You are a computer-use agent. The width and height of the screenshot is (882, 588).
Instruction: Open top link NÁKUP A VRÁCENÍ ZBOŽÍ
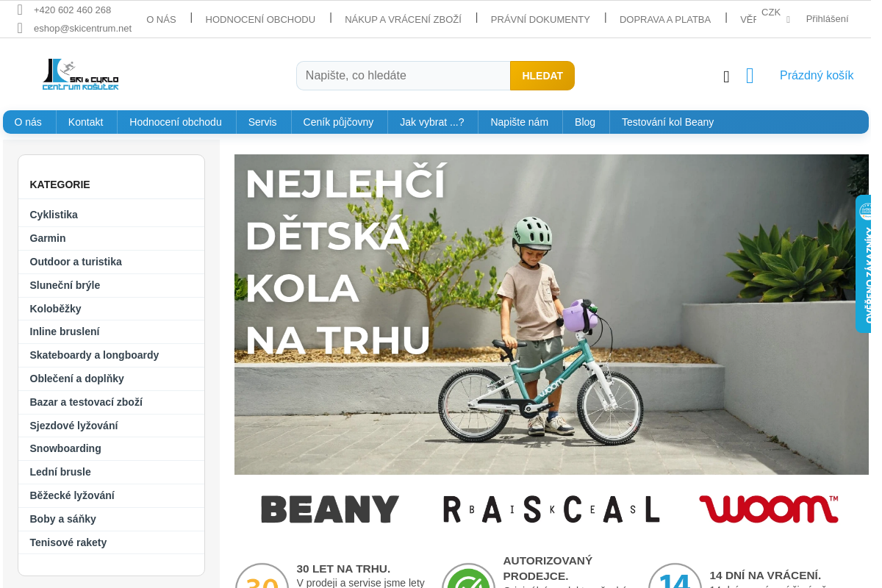point(403,20)
